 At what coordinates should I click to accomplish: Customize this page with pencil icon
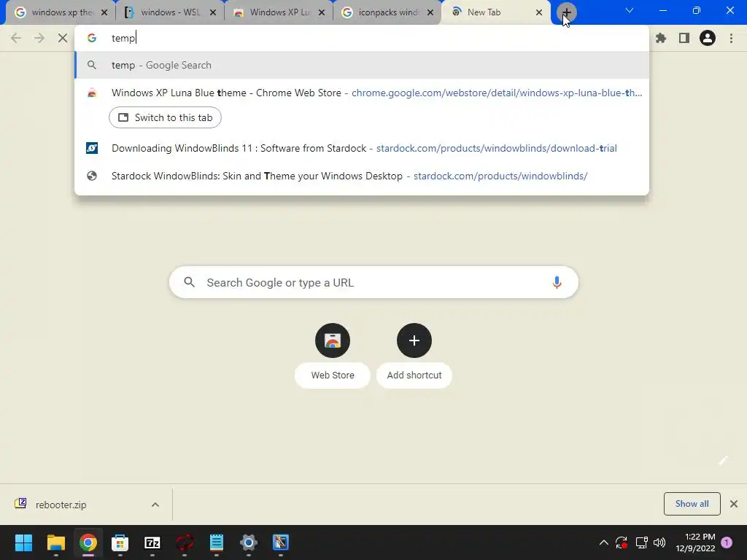pyautogui.click(x=724, y=461)
